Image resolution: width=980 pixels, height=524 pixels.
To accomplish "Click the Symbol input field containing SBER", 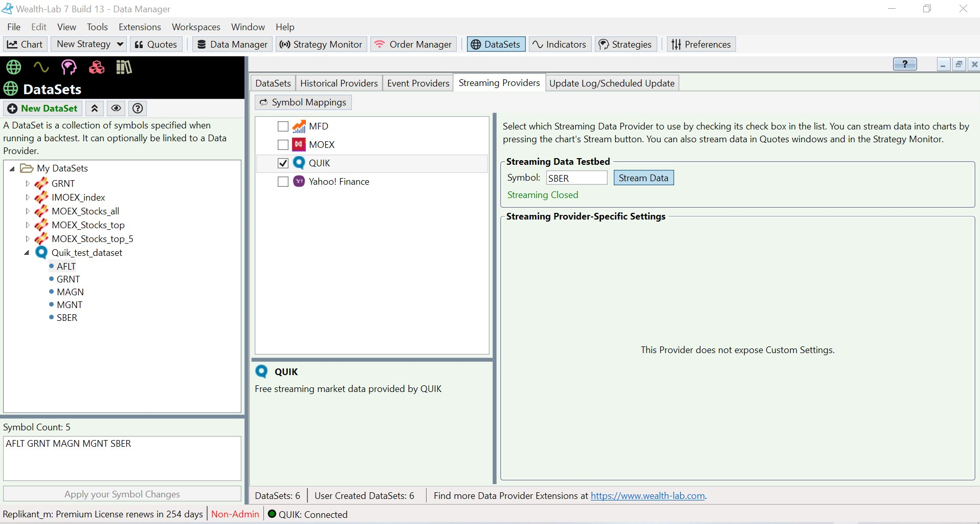I will pyautogui.click(x=576, y=178).
